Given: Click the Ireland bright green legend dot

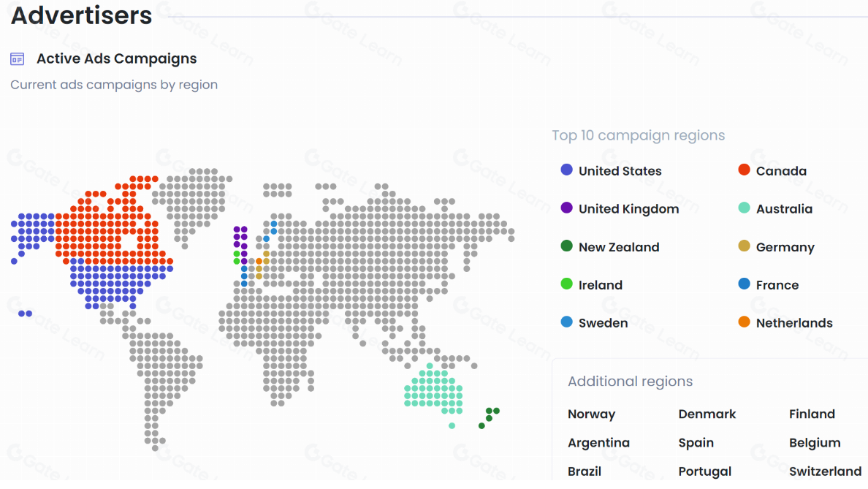Looking at the screenshot, I should 566,284.
